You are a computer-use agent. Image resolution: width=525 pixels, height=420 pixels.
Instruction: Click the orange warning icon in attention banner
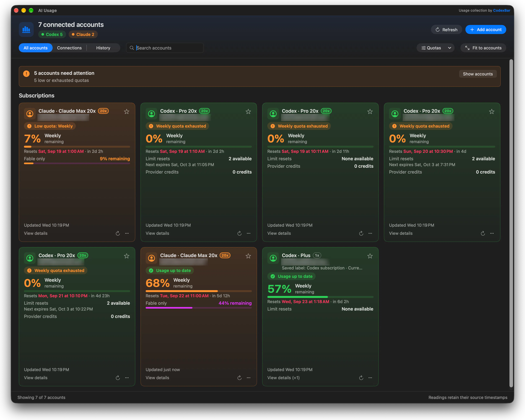point(26,74)
